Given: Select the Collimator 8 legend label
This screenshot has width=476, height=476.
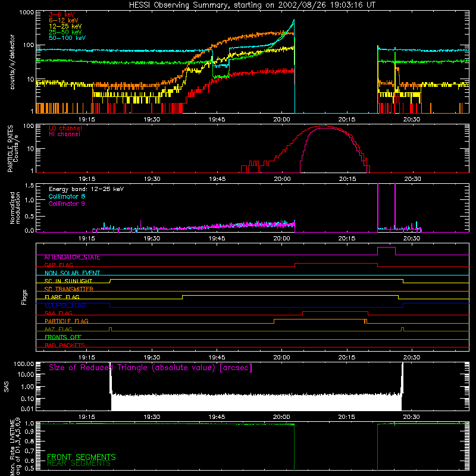Looking at the screenshot, I should [67, 196].
